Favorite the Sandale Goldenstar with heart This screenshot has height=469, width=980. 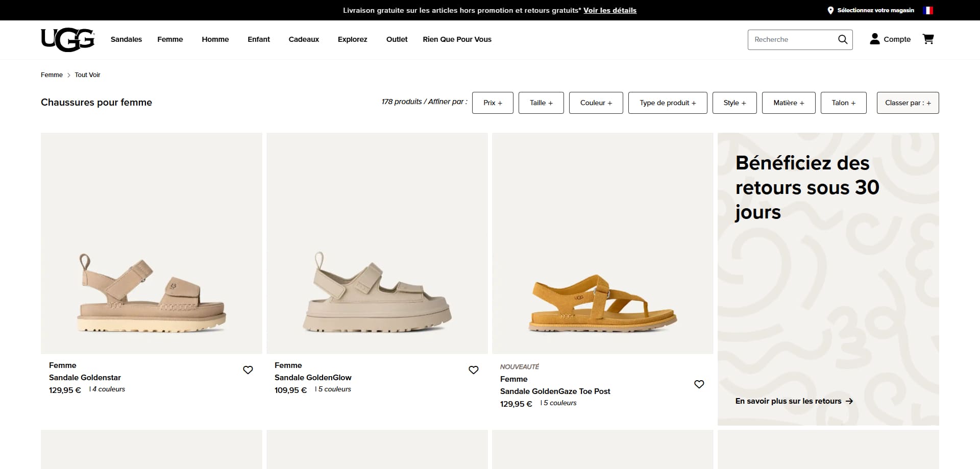click(248, 370)
